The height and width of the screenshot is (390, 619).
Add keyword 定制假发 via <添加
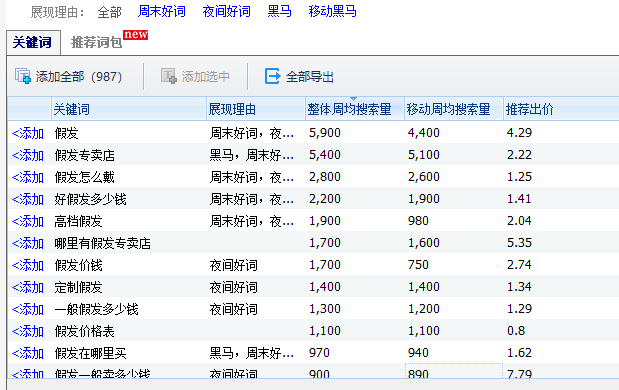point(28,287)
